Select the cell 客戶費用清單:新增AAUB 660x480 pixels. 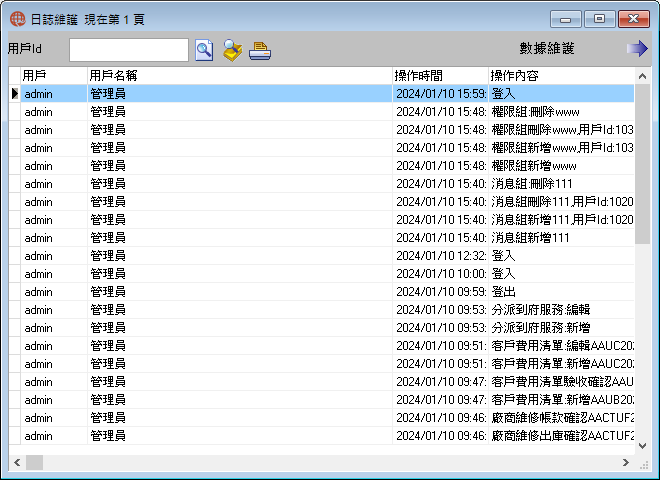point(562,400)
